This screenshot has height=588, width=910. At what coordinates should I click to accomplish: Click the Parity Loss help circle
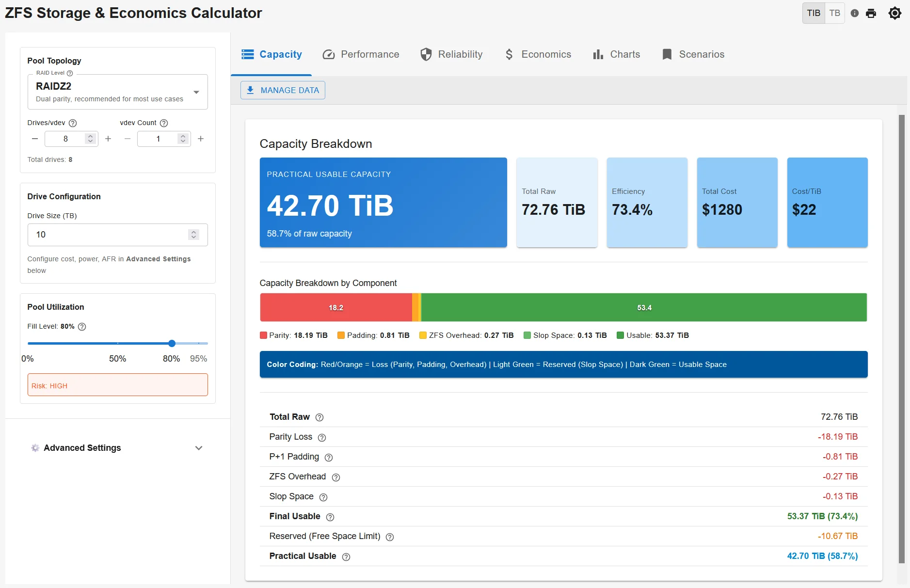pos(322,438)
